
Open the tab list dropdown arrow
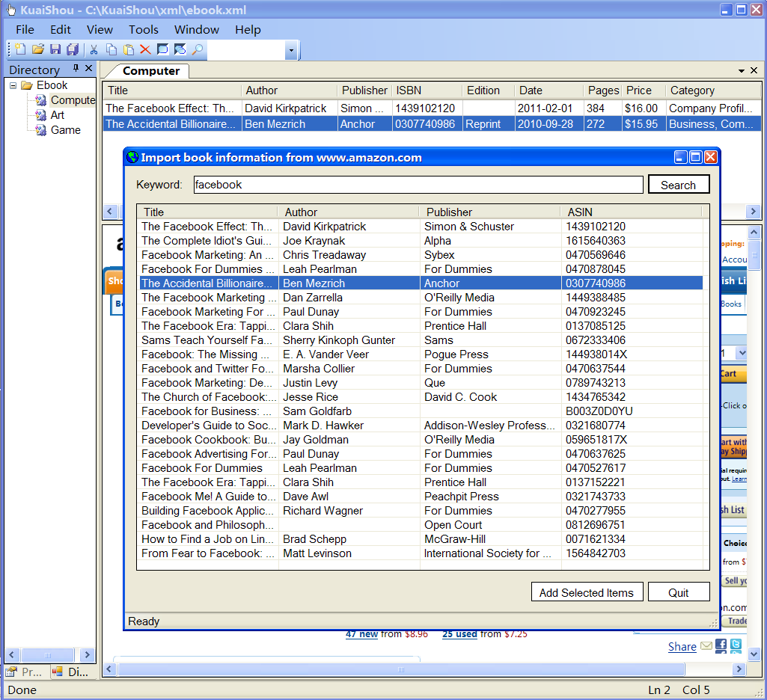742,71
